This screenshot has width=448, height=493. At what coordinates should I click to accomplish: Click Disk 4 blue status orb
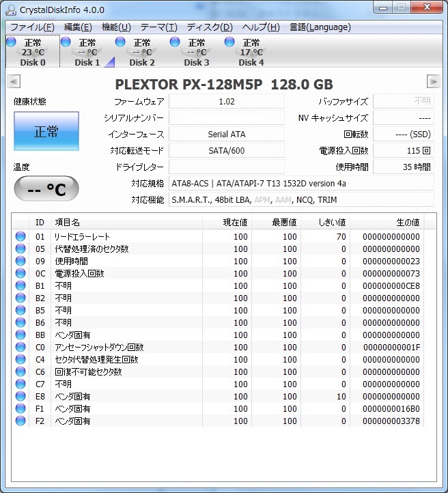pos(229,42)
